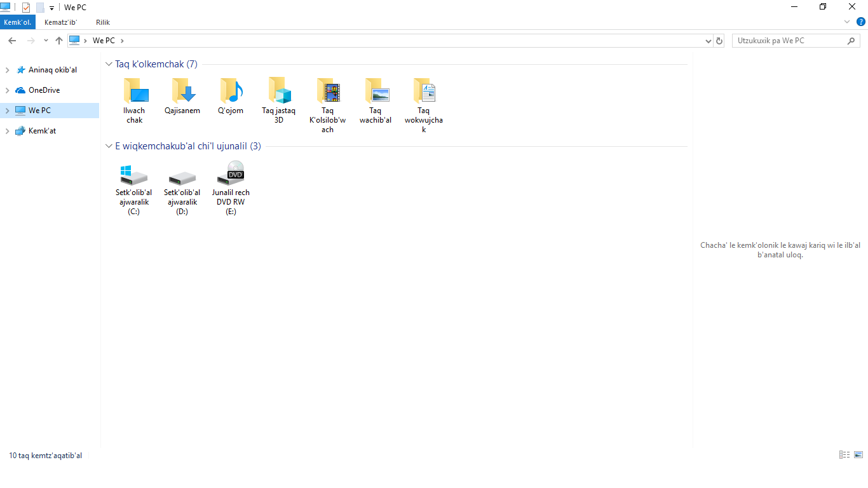The width and height of the screenshot is (868, 488).
Task: Open the Taq wachib'al pictures folder
Action: (x=376, y=101)
